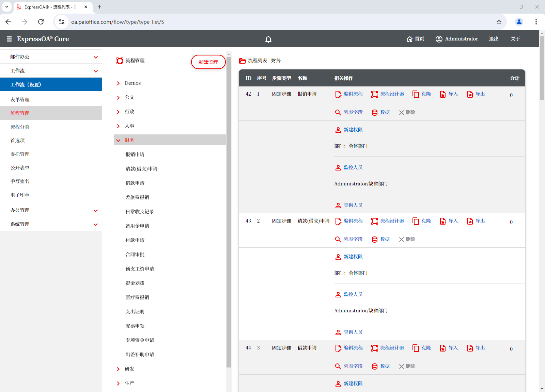Image resolution: width=545 pixels, height=392 pixels.
Task: Click the 流程列表 folder icon
Action: pyautogui.click(x=243, y=61)
